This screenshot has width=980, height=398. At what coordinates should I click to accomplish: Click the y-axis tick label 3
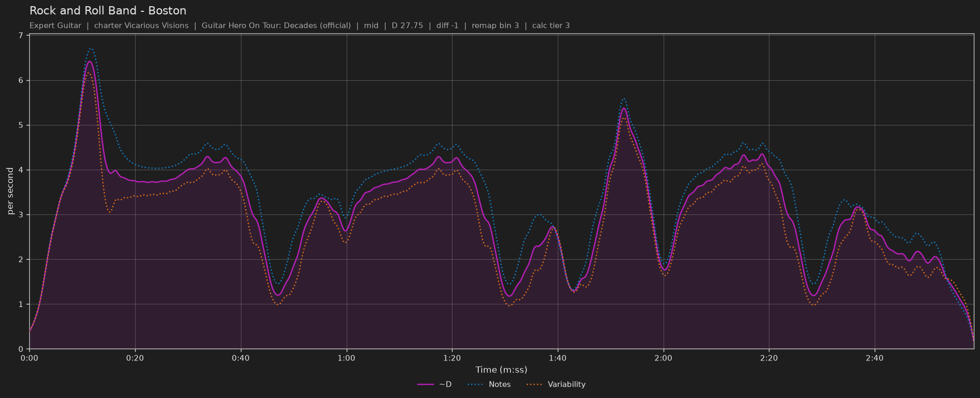pyautogui.click(x=21, y=214)
